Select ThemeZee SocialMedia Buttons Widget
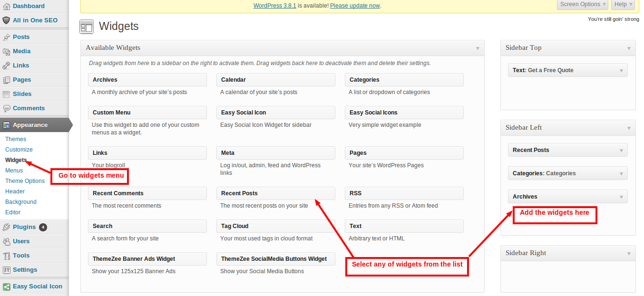 click(x=276, y=259)
